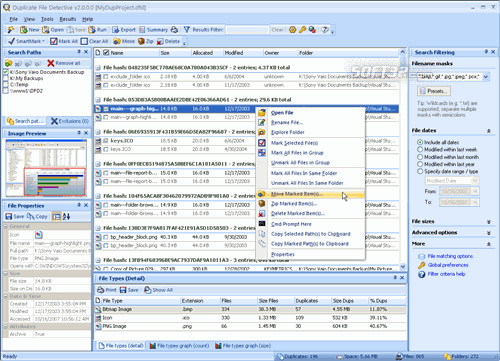
Task: Click Print in File Types panel
Action: click(x=107, y=290)
